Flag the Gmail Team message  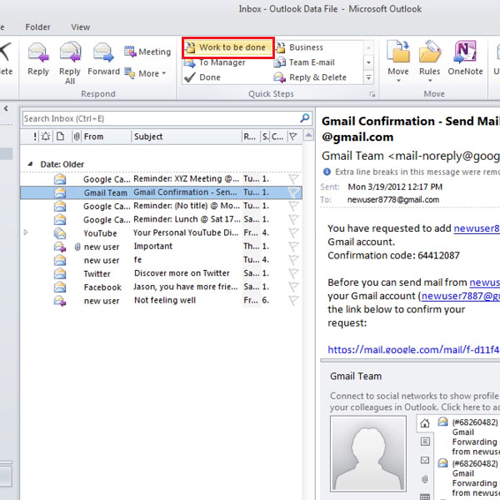click(x=293, y=192)
